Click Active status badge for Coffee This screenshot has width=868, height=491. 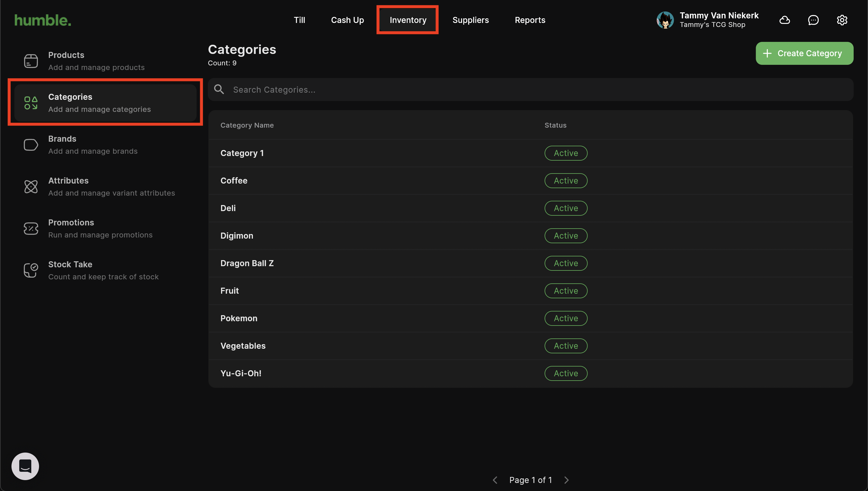click(x=566, y=181)
